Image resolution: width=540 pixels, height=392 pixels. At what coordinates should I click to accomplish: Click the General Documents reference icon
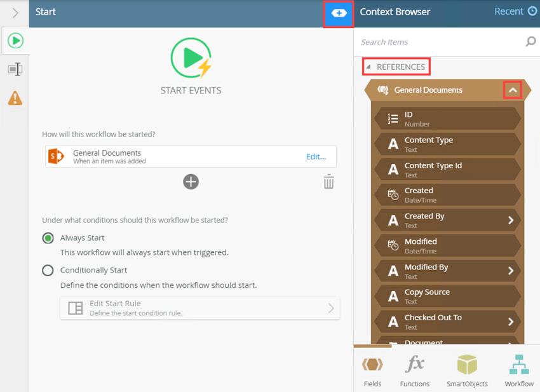(382, 90)
